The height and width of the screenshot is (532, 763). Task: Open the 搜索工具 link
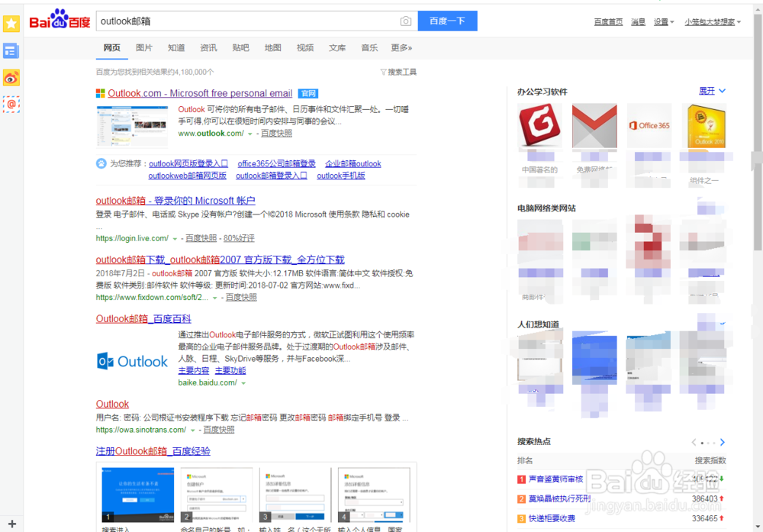coord(402,72)
